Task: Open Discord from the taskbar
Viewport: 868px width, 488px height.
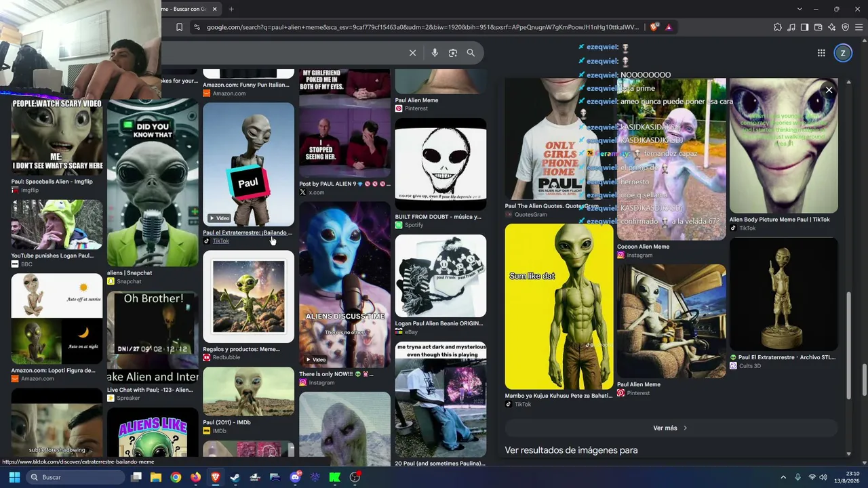Action: tap(295, 477)
